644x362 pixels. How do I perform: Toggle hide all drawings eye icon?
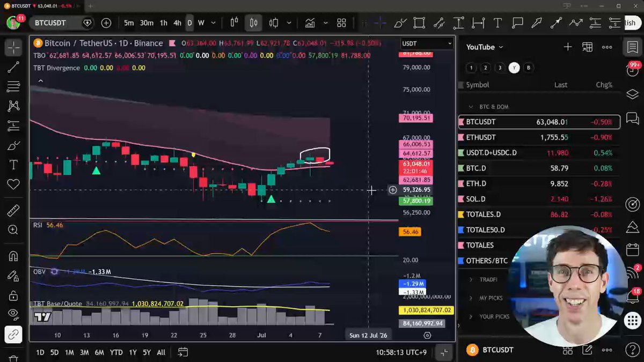click(13, 314)
